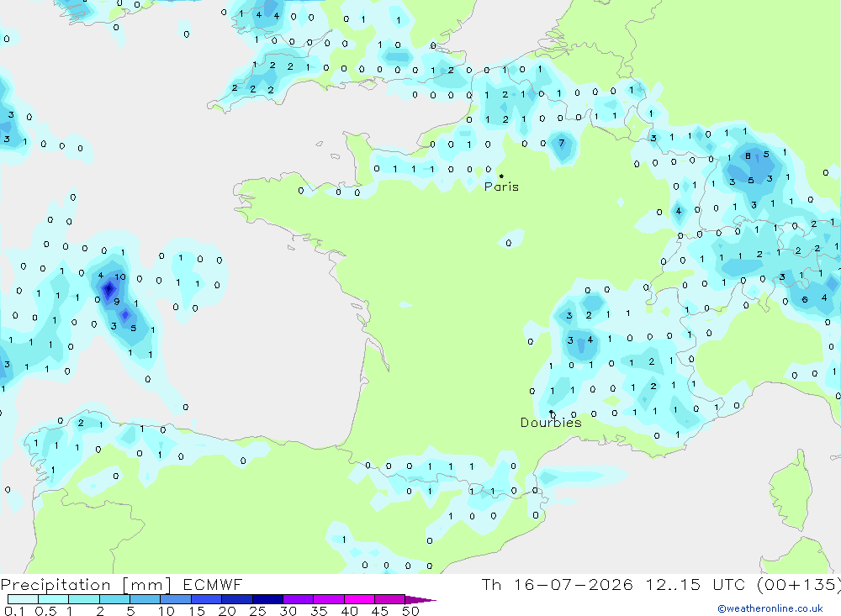The image size is (841, 616).
Task: Click the '(00+135)' forecast offset text
Action: coord(799,584)
